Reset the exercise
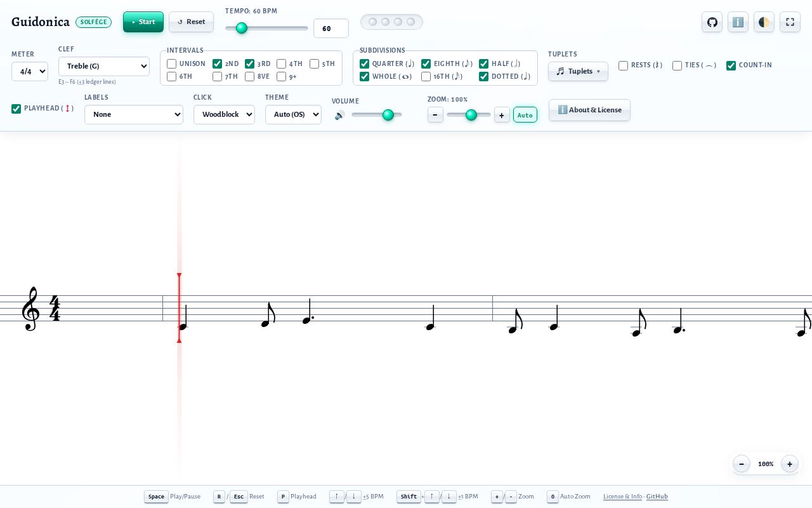812x508 pixels. tap(191, 22)
